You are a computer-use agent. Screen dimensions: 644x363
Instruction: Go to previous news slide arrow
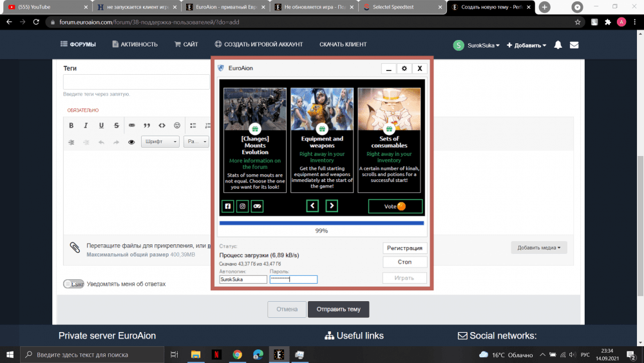312,206
